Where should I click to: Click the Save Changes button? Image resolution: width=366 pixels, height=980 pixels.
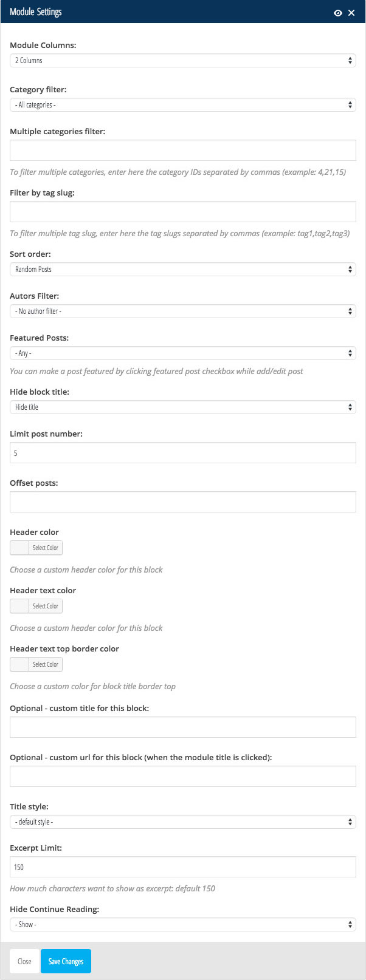(x=66, y=961)
